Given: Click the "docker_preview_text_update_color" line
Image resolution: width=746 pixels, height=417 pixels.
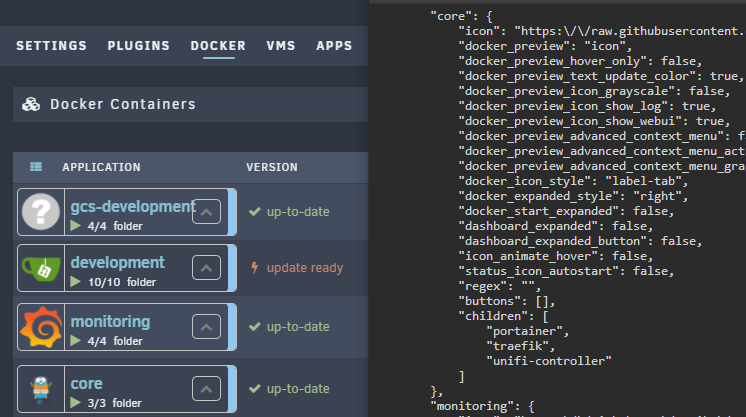Looking at the screenshot, I should [601, 76].
